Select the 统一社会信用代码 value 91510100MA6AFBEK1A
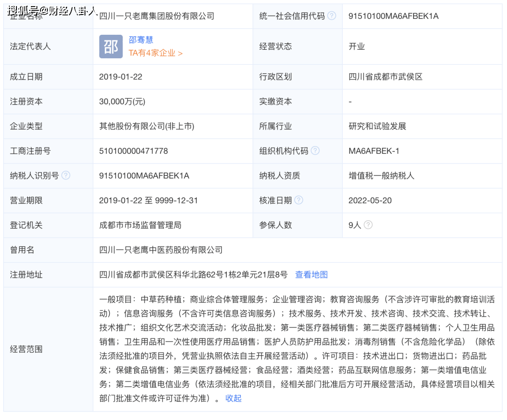The width and height of the screenshot is (507, 420). tap(393, 16)
